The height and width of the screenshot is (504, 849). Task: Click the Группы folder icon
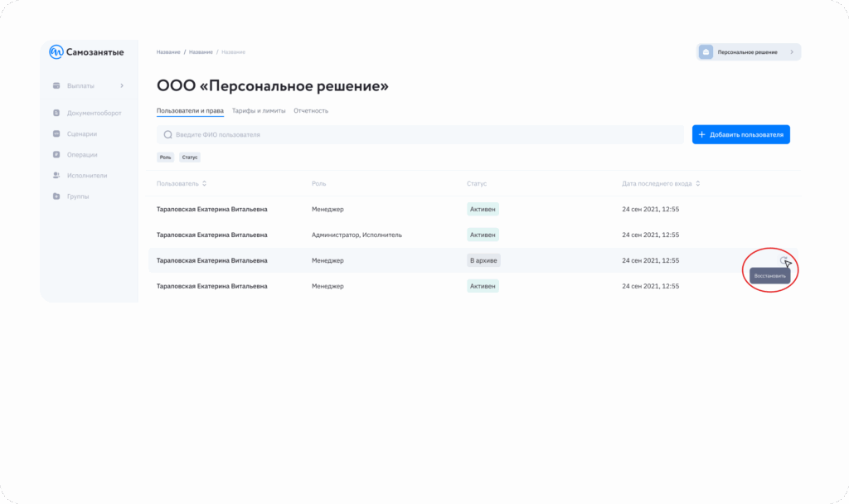pyautogui.click(x=56, y=196)
